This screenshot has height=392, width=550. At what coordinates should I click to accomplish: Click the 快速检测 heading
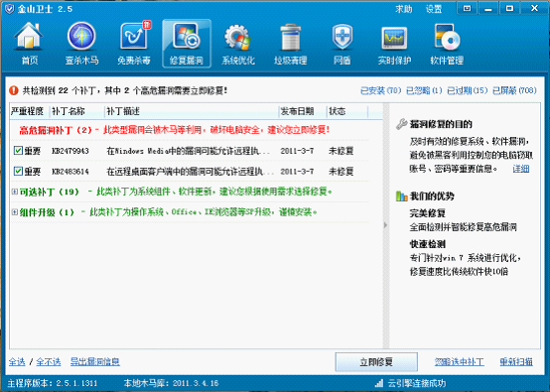427,244
